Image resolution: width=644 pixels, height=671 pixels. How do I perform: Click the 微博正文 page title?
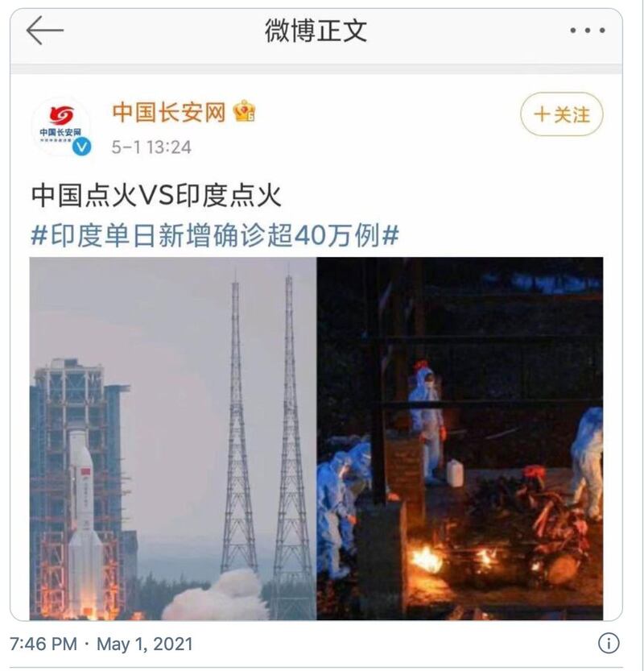tap(316, 31)
